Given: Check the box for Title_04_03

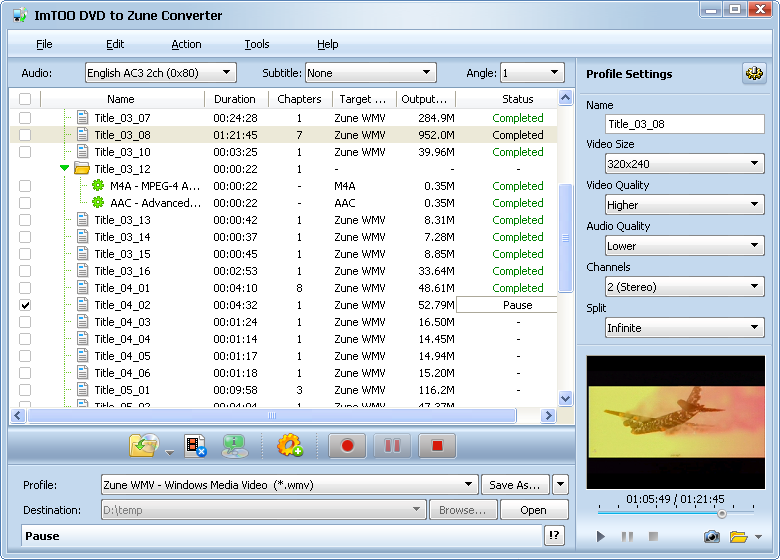Looking at the screenshot, I should pos(25,322).
